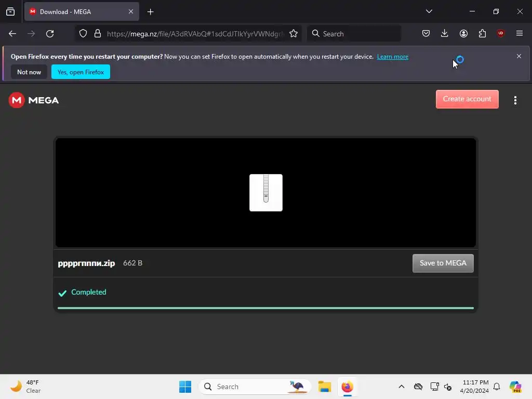The height and width of the screenshot is (399, 532).
Task: Open Firefox account icon
Action: 463,33
